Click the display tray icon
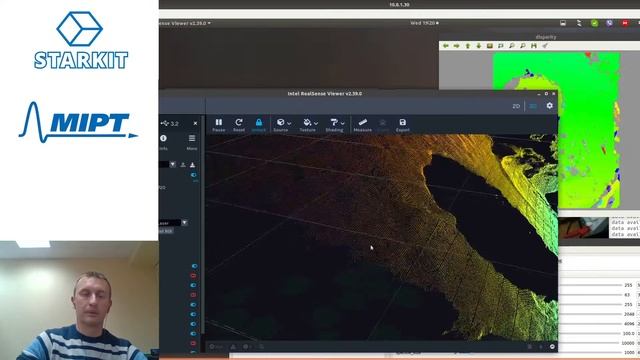This screenshot has height=360, width=640. (x=563, y=23)
